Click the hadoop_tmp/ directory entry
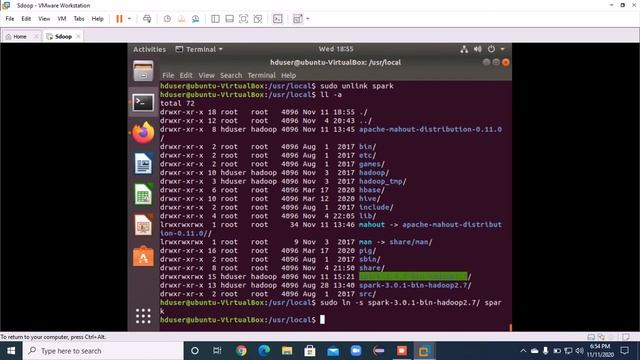This screenshot has width=640, height=360. click(382, 181)
